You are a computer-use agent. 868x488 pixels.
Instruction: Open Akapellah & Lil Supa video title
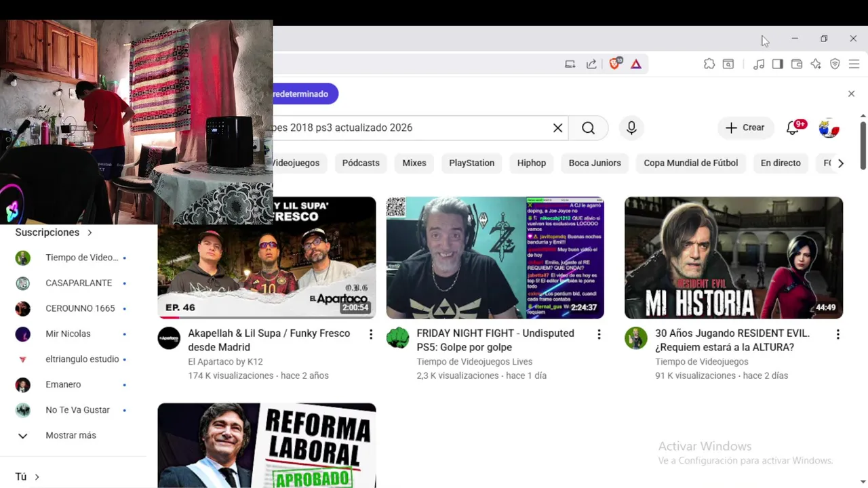tap(269, 340)
